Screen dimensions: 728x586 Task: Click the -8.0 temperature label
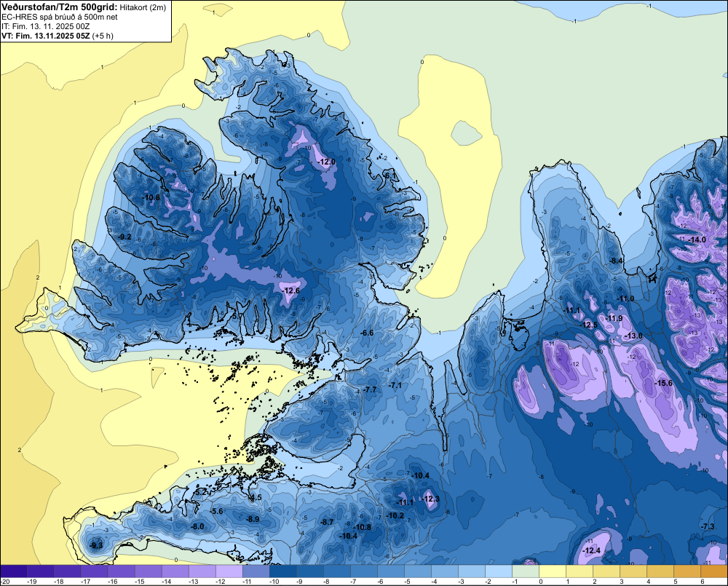[x=198, y=526]
